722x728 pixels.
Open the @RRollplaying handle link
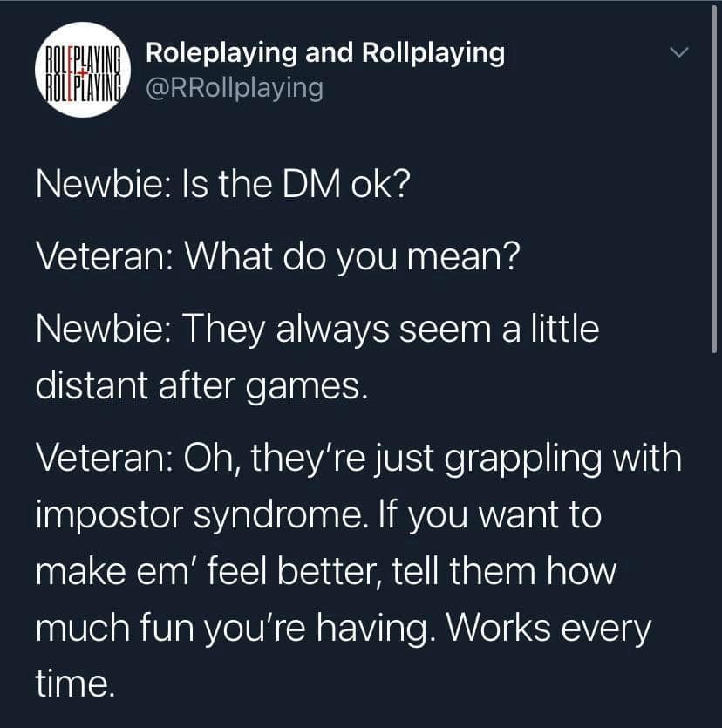coord(234,87)
